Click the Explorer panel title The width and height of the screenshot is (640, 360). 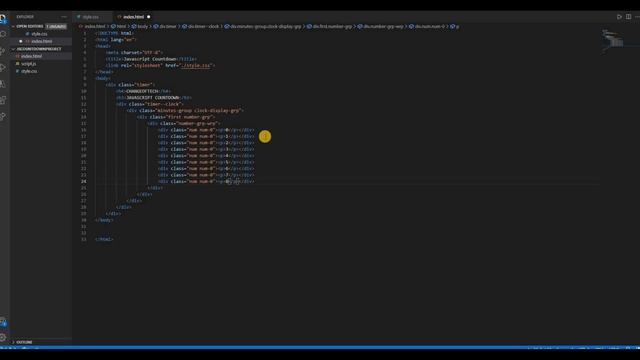coord(25,17)
